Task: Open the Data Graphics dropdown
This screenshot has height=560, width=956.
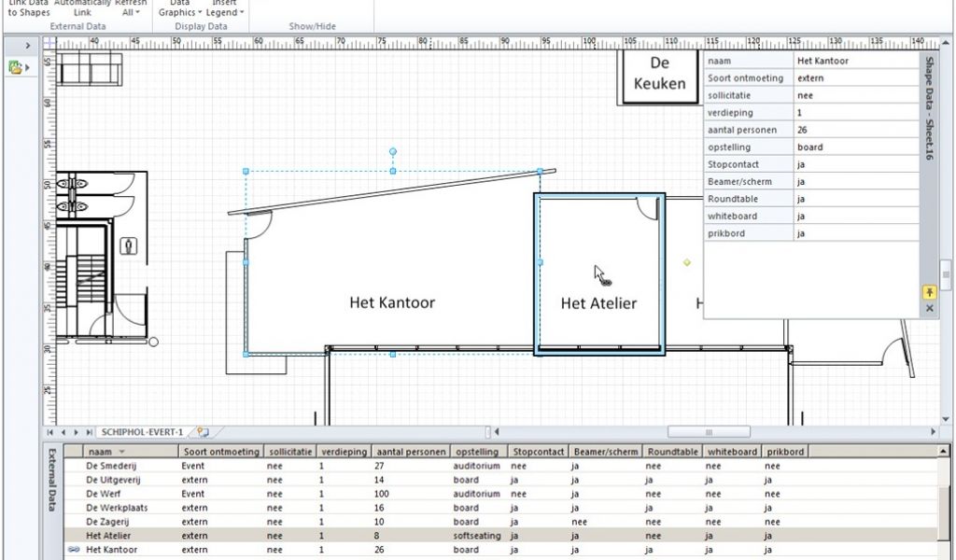Action: [x=176, y=8]
